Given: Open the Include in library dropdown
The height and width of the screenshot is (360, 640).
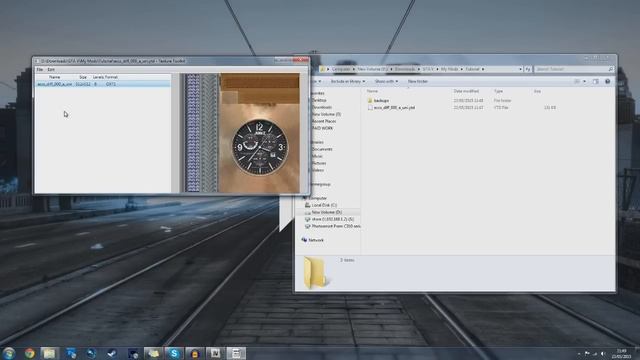Looking at the screenshot, I should [347, 82].
